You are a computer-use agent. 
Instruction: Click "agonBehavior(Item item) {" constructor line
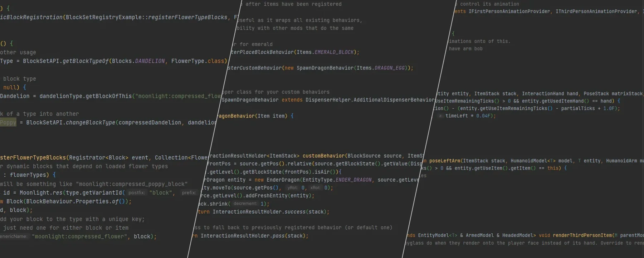pyautogui.click(x=256, y=116)
